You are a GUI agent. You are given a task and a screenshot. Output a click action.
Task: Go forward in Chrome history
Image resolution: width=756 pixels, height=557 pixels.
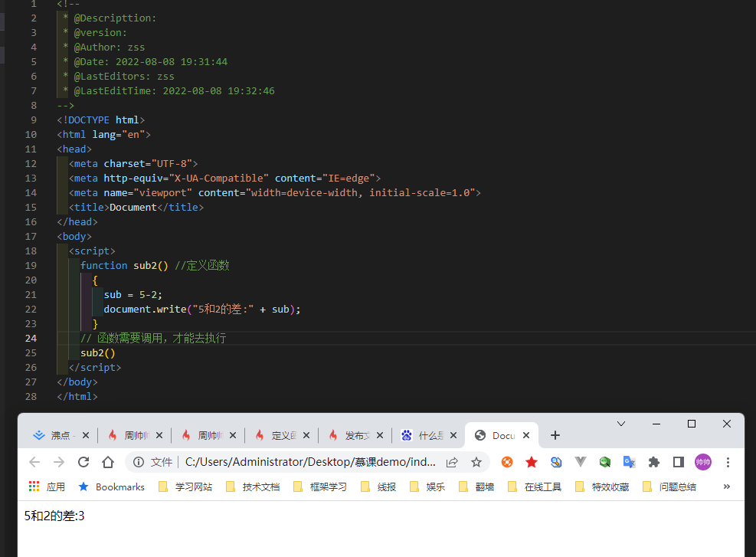click(59, 462)
